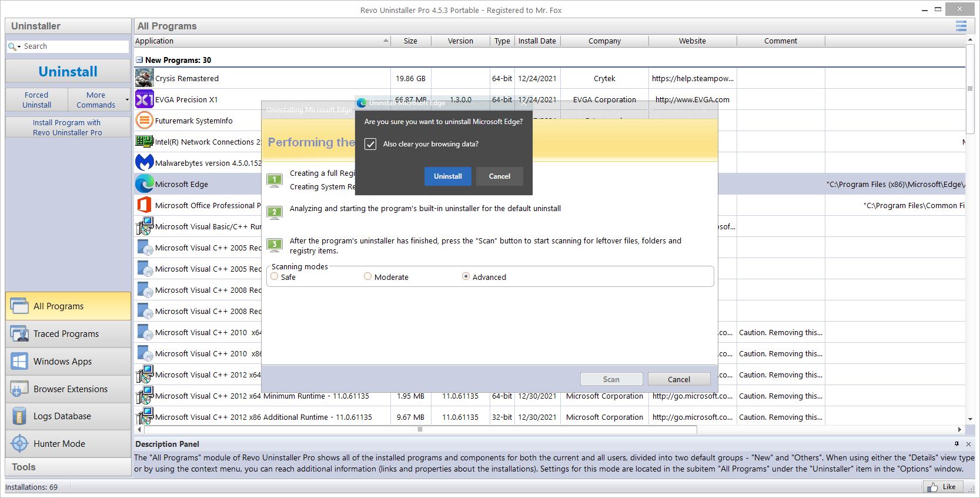Collapse the New Programs group
This screenshot has height=498, width=980.
[139, 60]
